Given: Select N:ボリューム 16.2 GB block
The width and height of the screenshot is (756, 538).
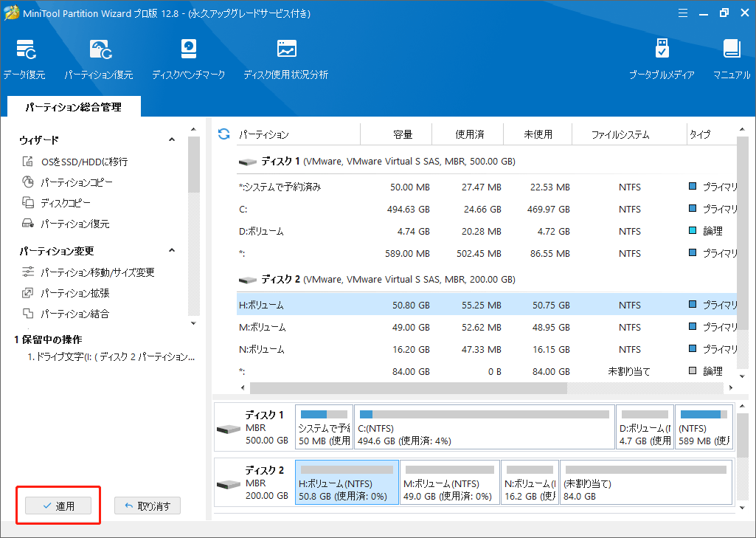Looking at the screenshot, I should click(530, 482).
